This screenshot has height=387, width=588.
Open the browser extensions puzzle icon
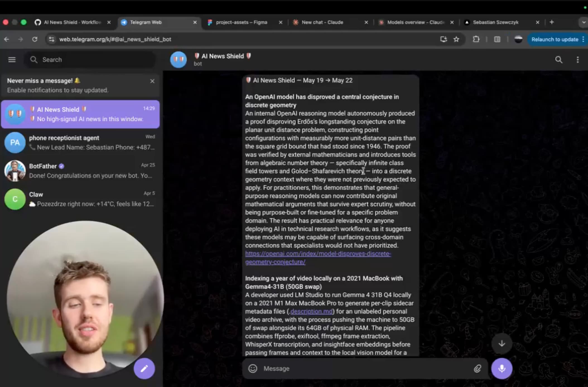click(x=476, y=39)
